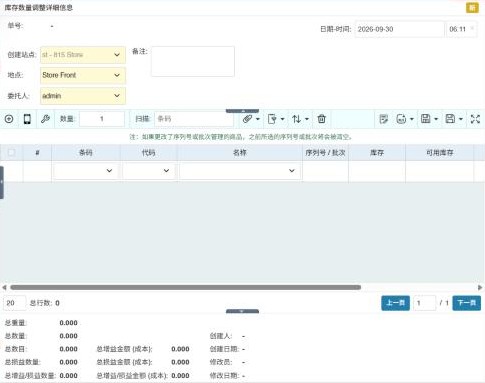Image resolution: width=485 pixels, height=383 pixels.
Task: Click the # column header
Action: click(x=37, y=153)
